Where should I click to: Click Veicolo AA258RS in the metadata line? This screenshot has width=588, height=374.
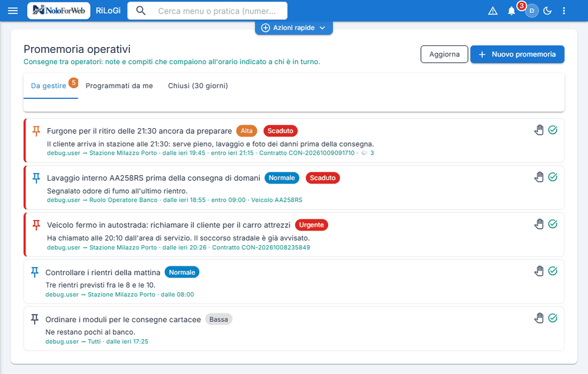pos(277,201)
